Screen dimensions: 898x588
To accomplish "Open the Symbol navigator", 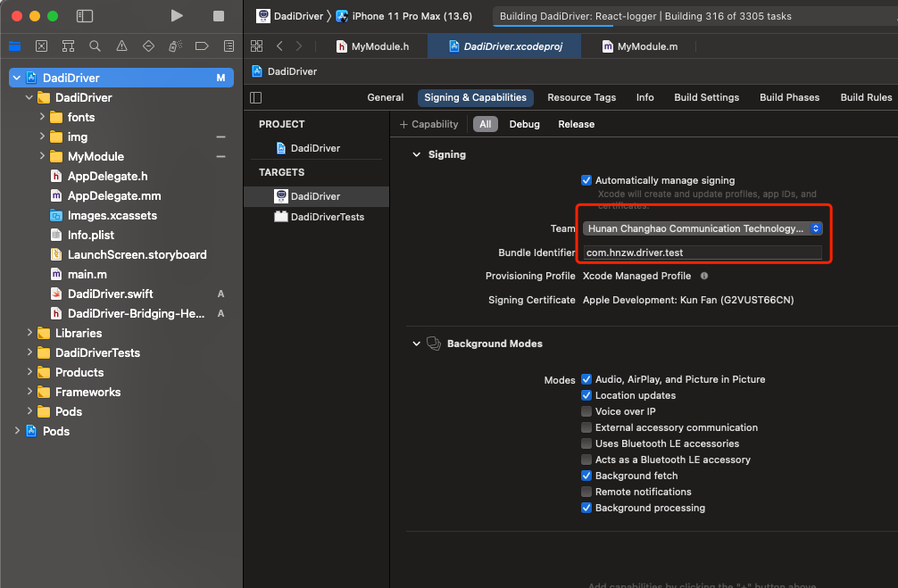I will click(x=68, y=46).
